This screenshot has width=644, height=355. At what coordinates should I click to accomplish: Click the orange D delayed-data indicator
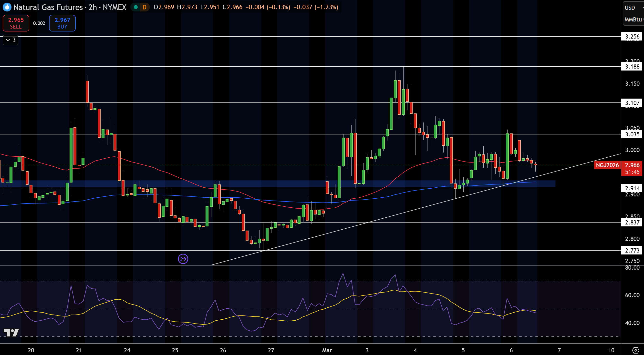pyautogui.click(x=144, y=7)
